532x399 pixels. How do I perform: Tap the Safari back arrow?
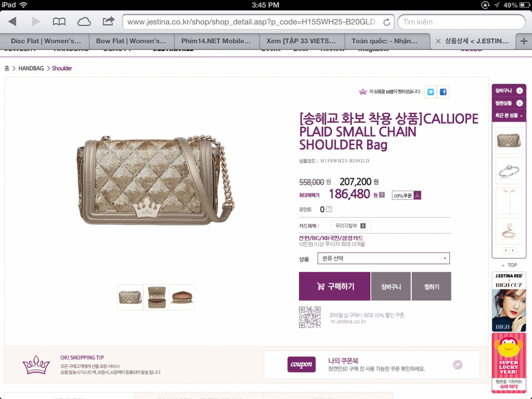[12, 22]
